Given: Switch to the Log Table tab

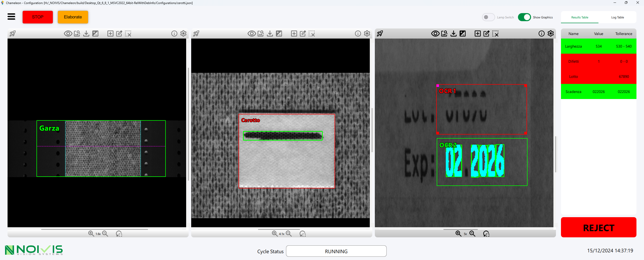Looking at the screenshot, I should 617,17.
